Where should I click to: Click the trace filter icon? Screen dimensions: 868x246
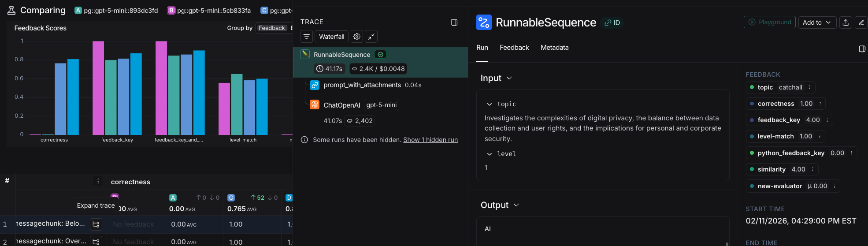(x=307, y=37)
